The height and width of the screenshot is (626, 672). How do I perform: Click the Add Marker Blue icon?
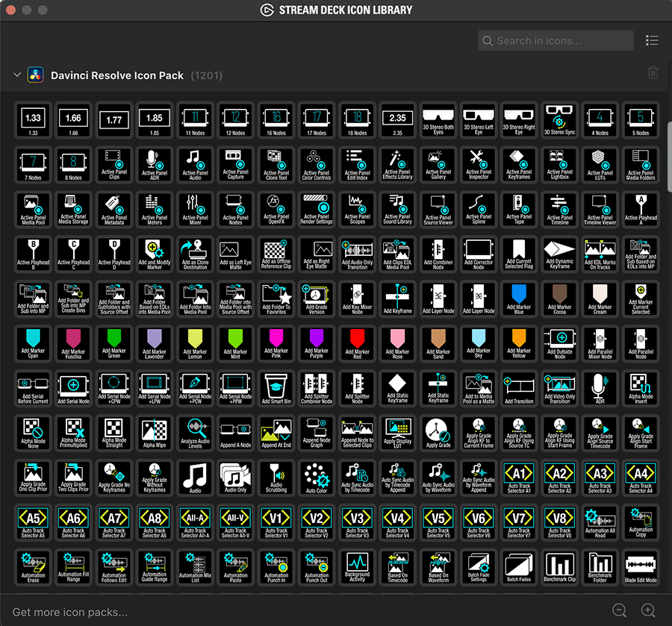click(518, 299)
